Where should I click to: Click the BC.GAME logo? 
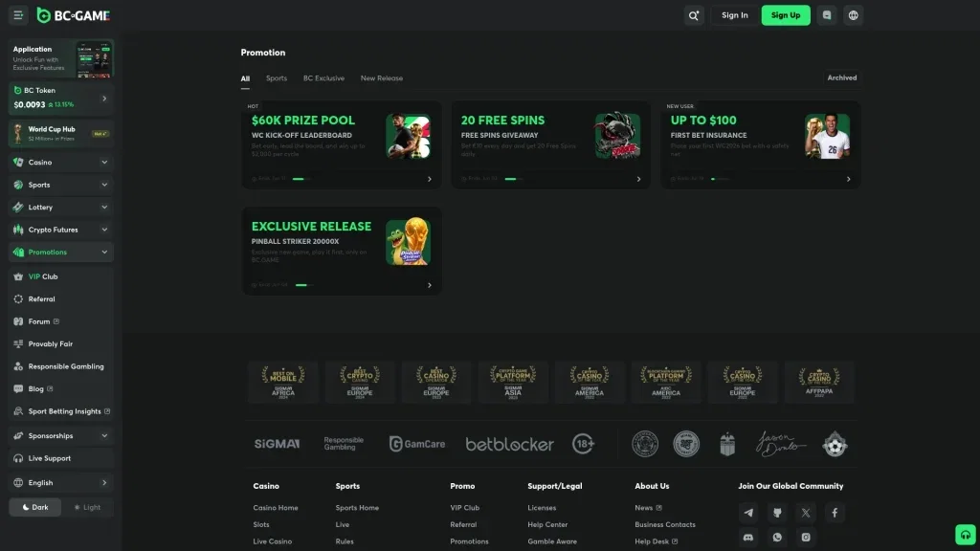coord(73,15)
